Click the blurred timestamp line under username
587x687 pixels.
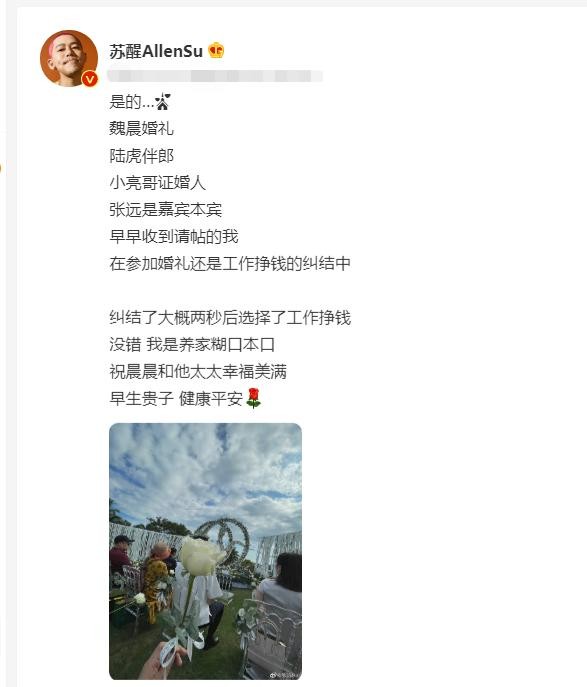pos(215,76)
